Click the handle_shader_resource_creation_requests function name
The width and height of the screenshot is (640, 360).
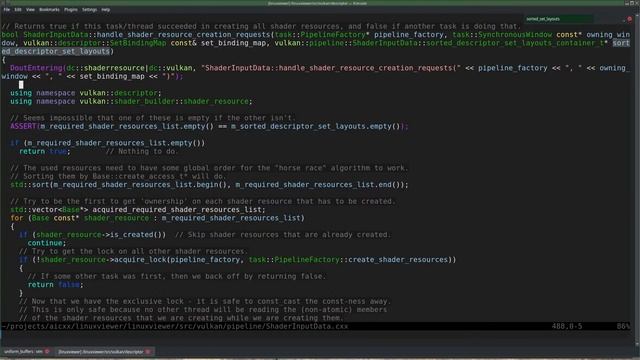[x=184, y=35]
